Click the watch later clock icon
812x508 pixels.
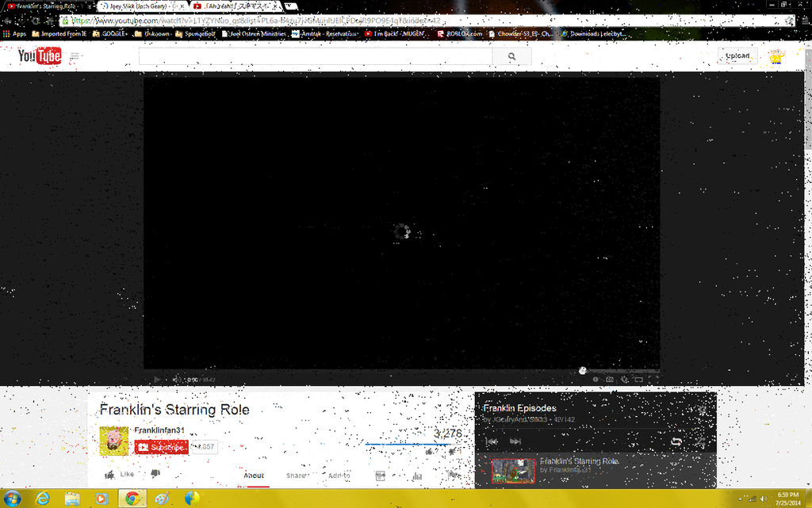pyautogui.click(x=596, y=379)
